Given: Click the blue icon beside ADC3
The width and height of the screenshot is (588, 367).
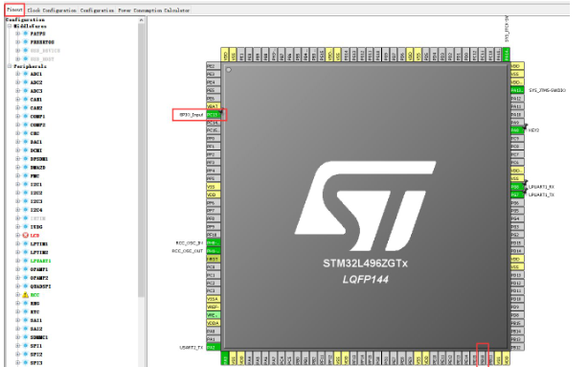Looking at the screenshot, I should (x=26, y=91).
